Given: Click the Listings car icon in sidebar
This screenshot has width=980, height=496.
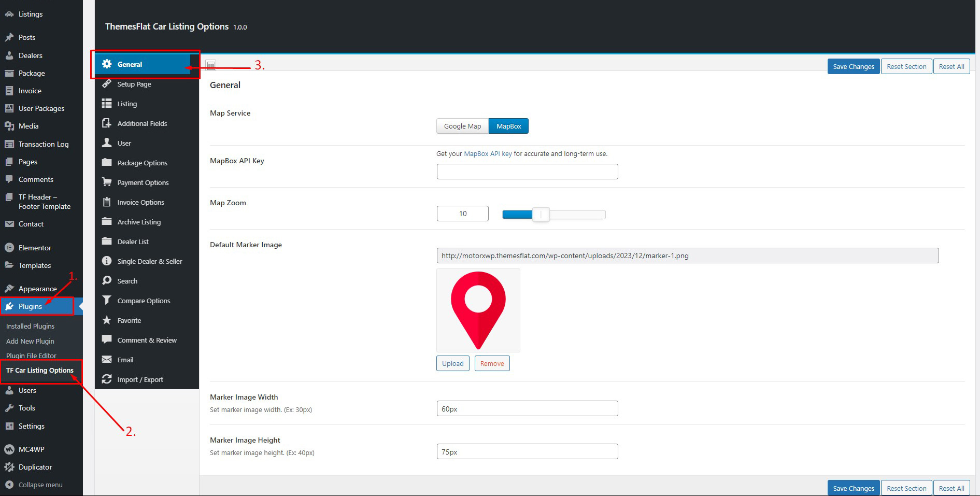Looking at the screenshot, I should tap(9, 14).
